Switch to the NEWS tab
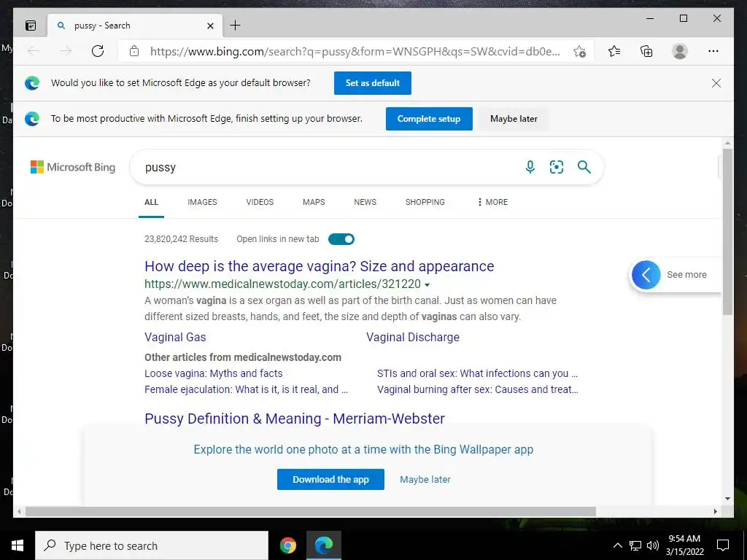Viewport: 747px width, 560px height. [365, 202]
